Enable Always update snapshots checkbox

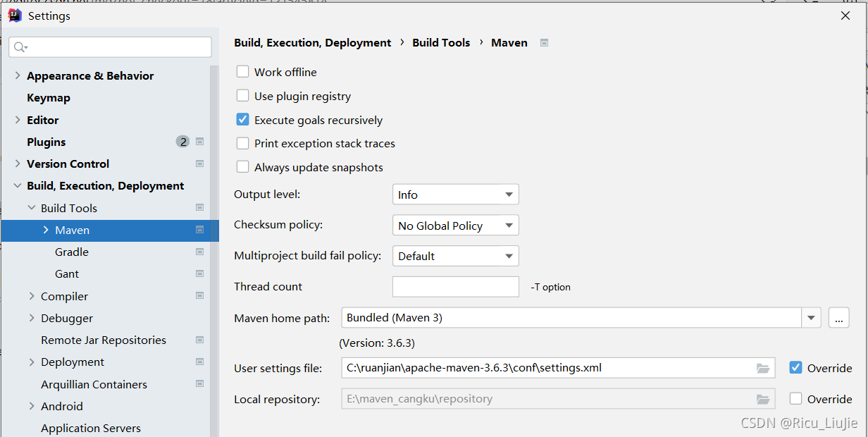[x=243, y=167]
